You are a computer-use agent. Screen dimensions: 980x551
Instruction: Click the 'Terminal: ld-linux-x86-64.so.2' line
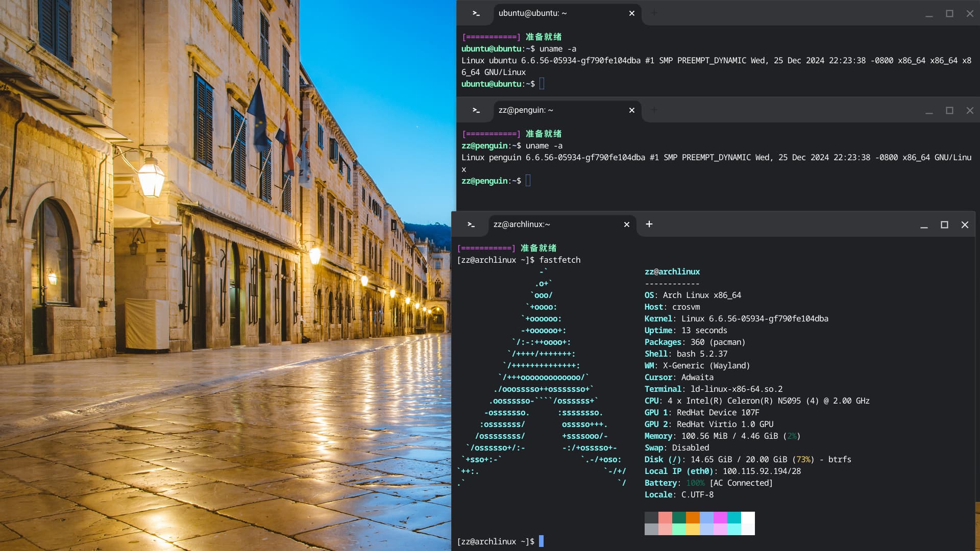[714, 389]
